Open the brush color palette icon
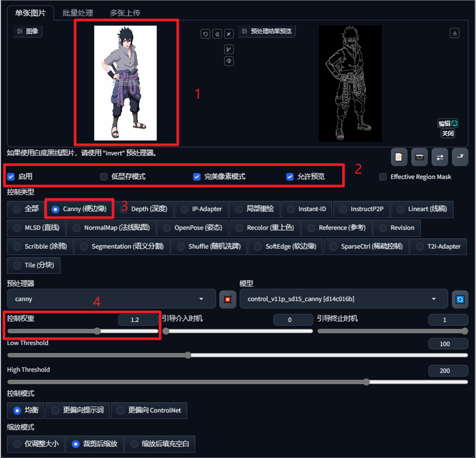Screen dimensions: 476x458 pyautogui.click(x=228, y=61)
